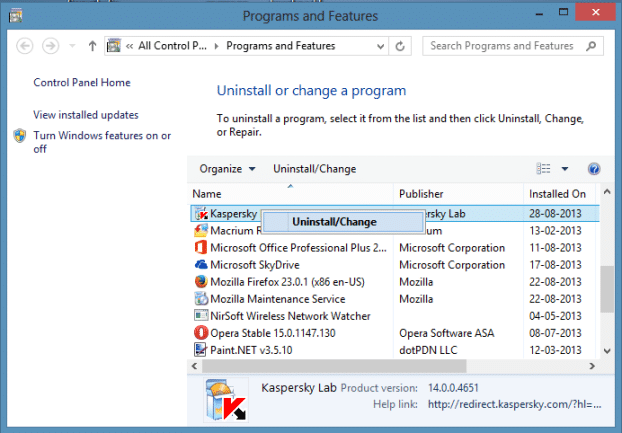This screenshot has height=433, width=622.
Task: Select the Macrium program icon
Action: click(x=201, y=231)
